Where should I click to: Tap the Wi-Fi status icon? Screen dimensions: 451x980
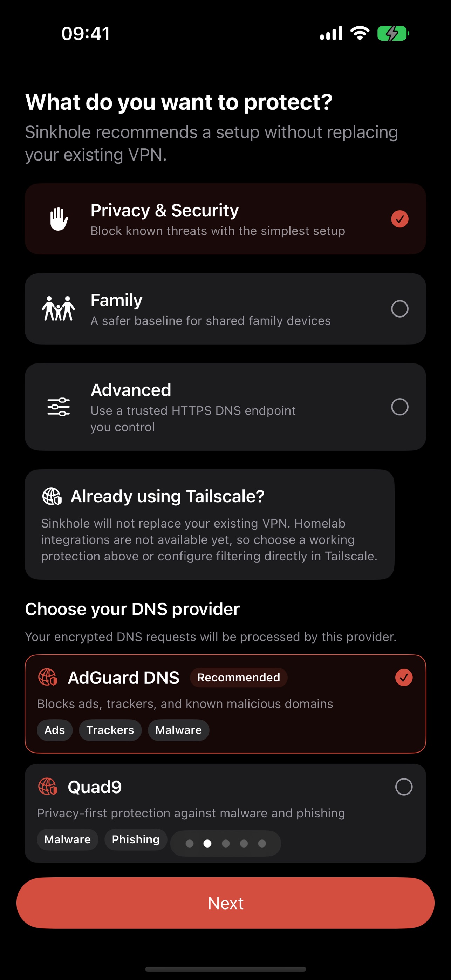tap(360, 33)
